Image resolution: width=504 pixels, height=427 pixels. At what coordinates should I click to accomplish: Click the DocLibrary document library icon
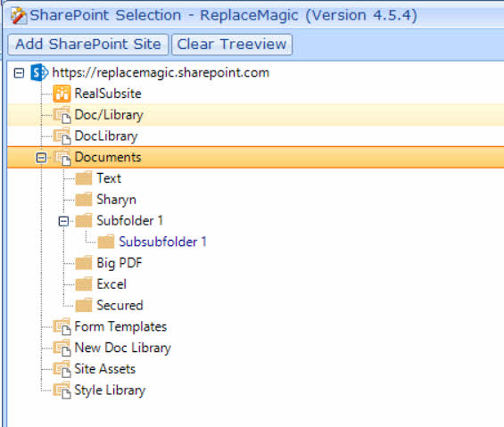62,136
